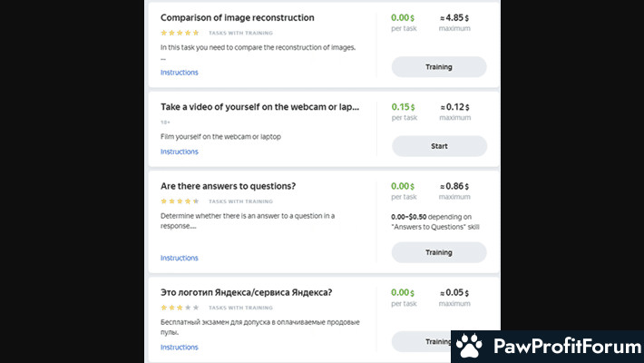Open Training for Are there answers to questions
The width and height of the screenshot is (644, 363).
439,252
